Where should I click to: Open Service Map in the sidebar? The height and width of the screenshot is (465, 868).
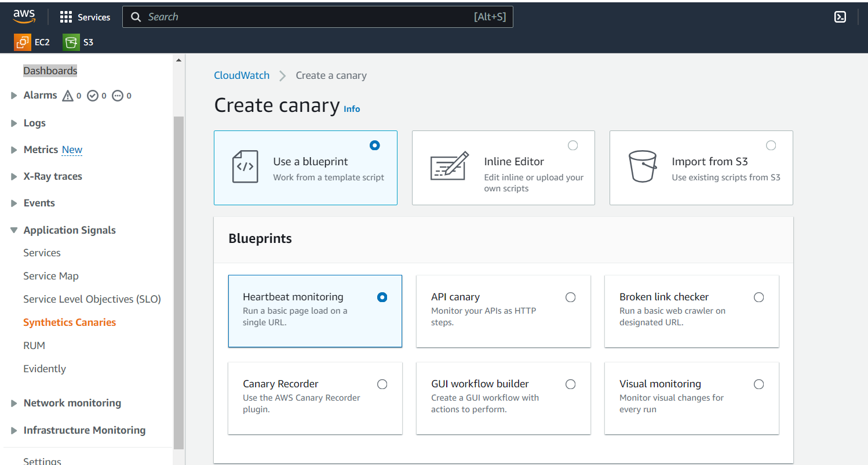(51, 276)
